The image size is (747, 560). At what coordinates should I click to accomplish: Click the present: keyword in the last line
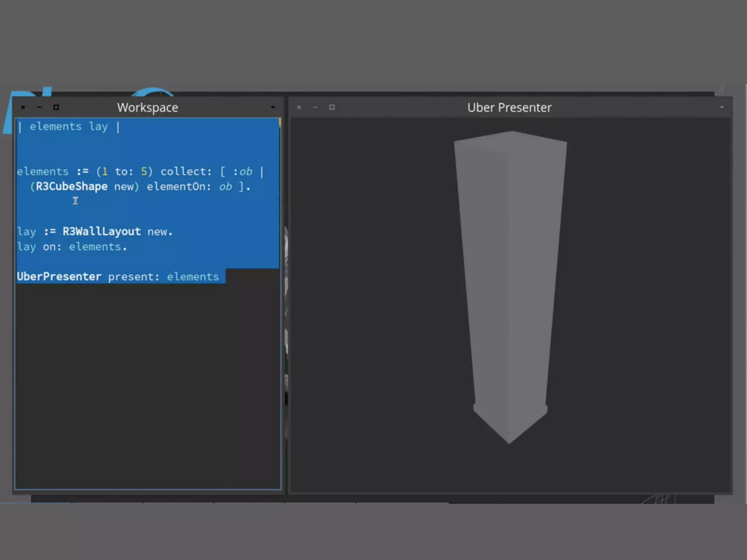click(x=133, y=277)
